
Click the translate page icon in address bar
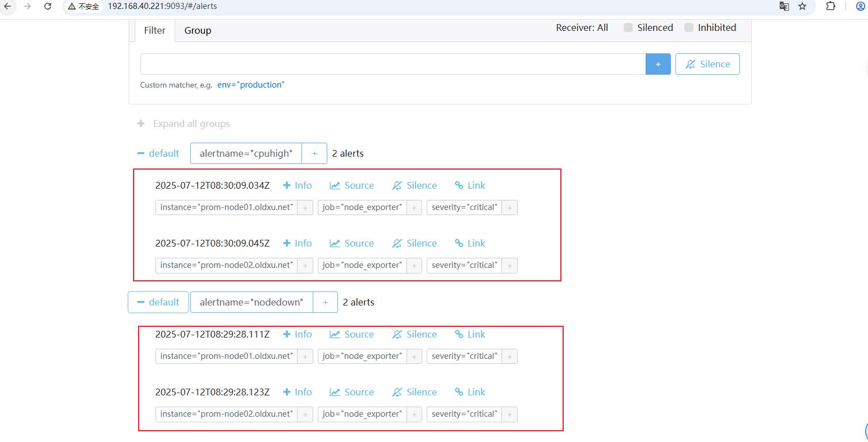[x=784, y=6]
